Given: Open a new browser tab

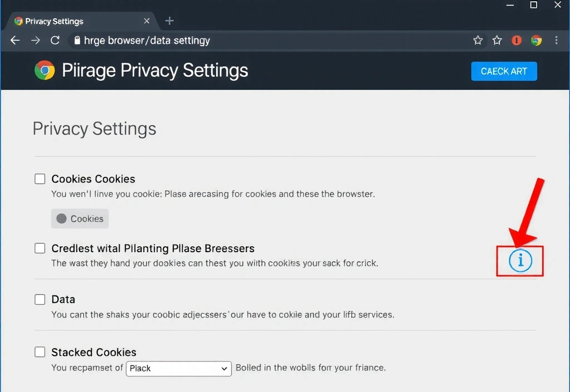Looking at the screenshot, I should tap(169, 21).
